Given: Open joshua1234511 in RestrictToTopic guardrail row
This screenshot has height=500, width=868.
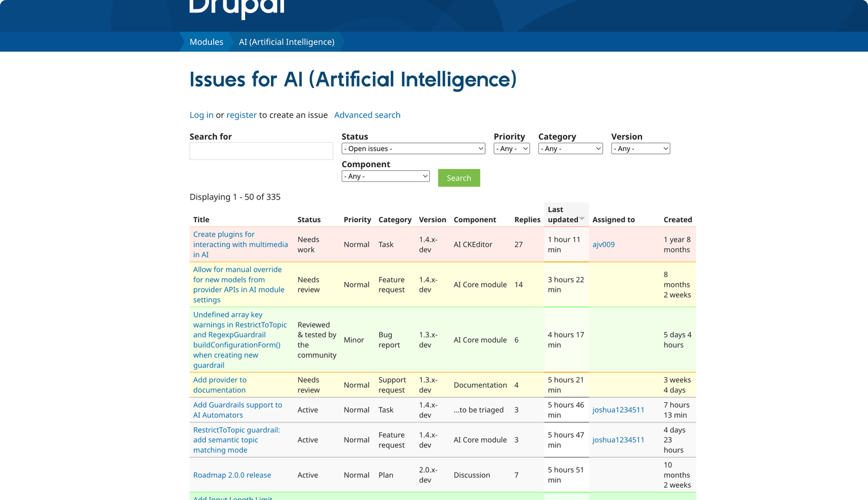Looking at the screenshot, I should pyautogui.click(x=618, y=439).
